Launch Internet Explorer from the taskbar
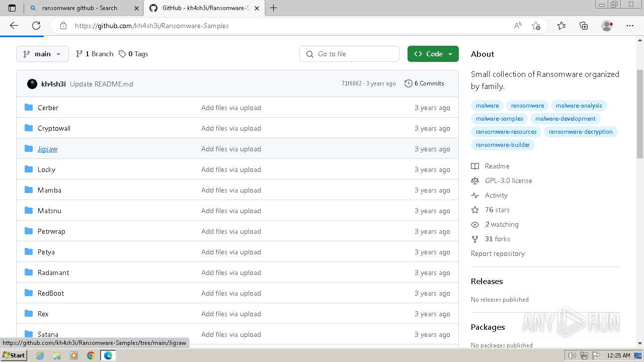 pos(40,355)
